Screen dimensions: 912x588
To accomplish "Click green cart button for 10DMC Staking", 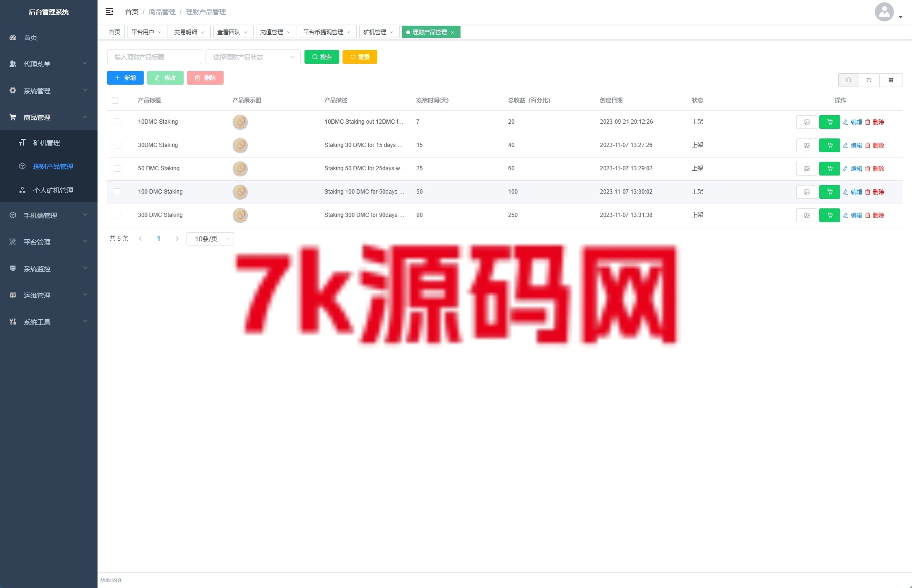I will 830,122.
